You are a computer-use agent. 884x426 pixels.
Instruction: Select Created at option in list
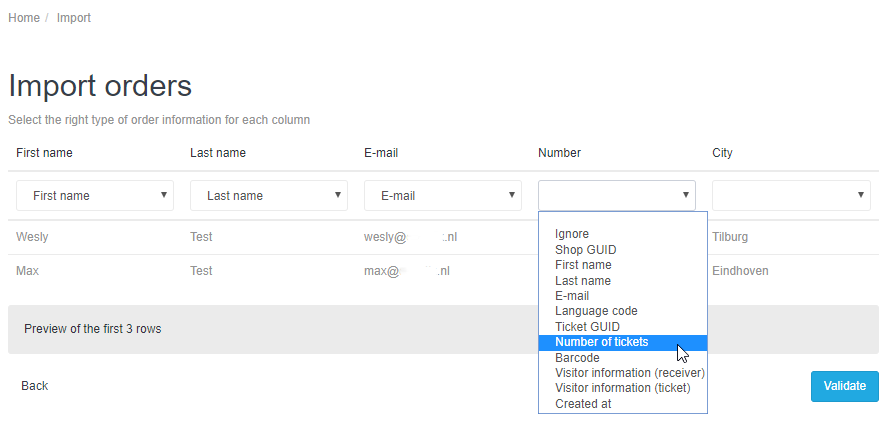click(x=622, y=404)
